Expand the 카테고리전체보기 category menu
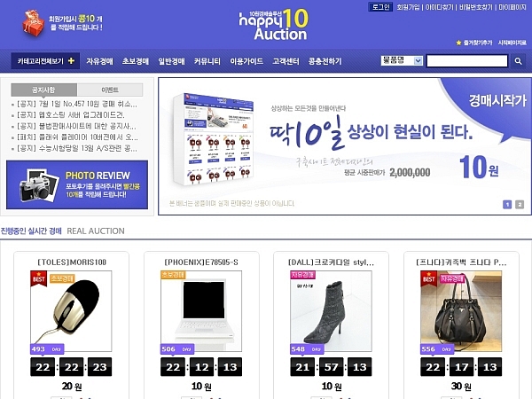This screenshot has width=532, height=399. [45, 60]
